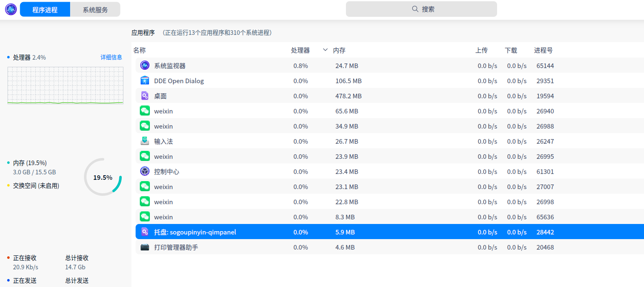Click process number 61301
This screenshot has width=644, height=287.
pos(545,171)
